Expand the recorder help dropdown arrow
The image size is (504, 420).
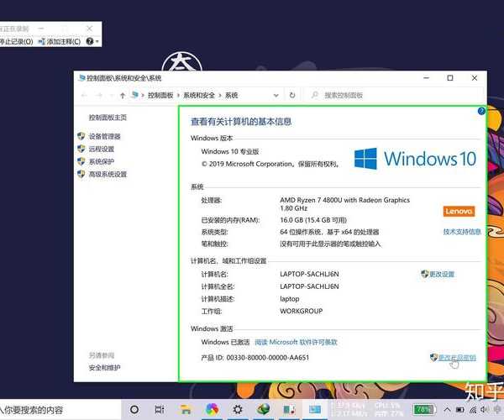pyautogui.click(x=97, y=40)
